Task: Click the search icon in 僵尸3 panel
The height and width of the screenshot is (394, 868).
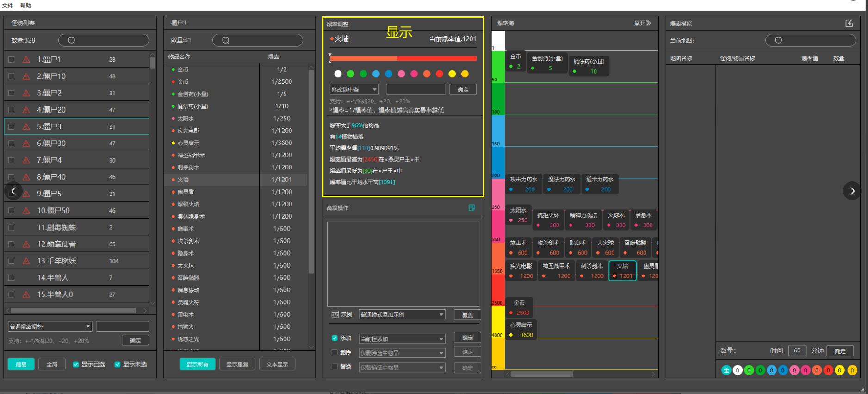Action: click(x=225, y=40)
